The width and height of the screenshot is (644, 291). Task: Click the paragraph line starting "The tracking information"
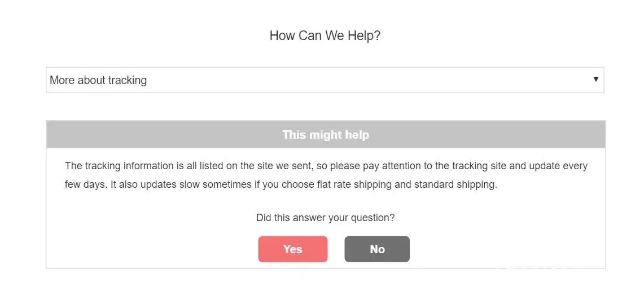click(326, 166)
